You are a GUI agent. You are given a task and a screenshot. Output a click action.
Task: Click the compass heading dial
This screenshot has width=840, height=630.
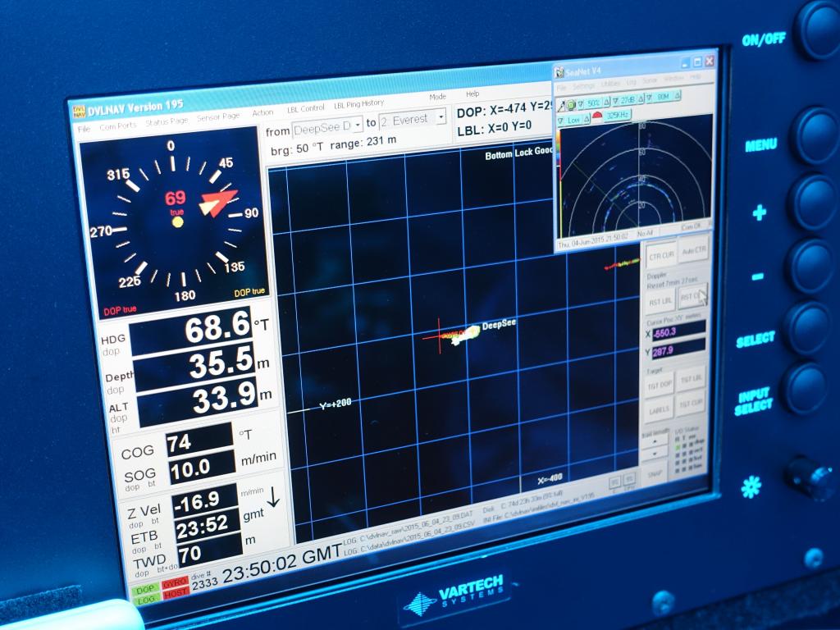[174, 222]
